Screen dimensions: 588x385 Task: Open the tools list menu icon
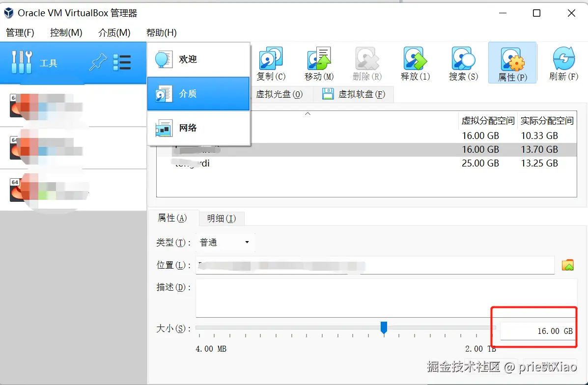pyautogui.click(x=122, y=62)
